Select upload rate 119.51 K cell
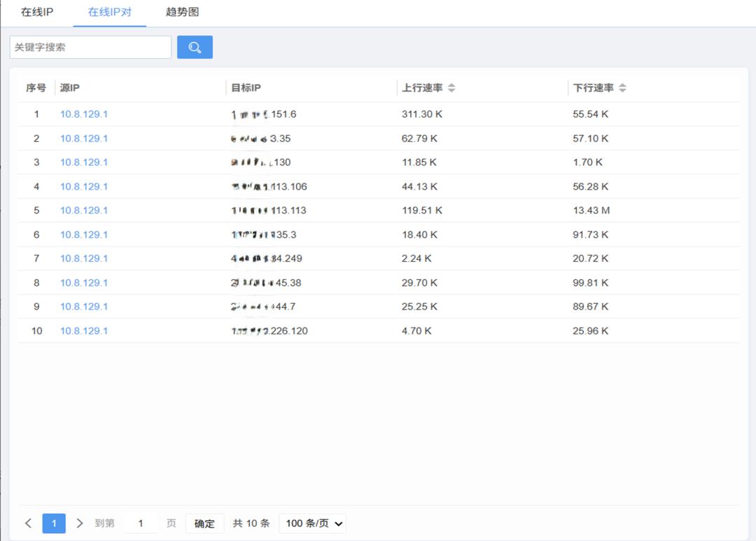This screenshot has height=541, width=756. tap(422, 211)
